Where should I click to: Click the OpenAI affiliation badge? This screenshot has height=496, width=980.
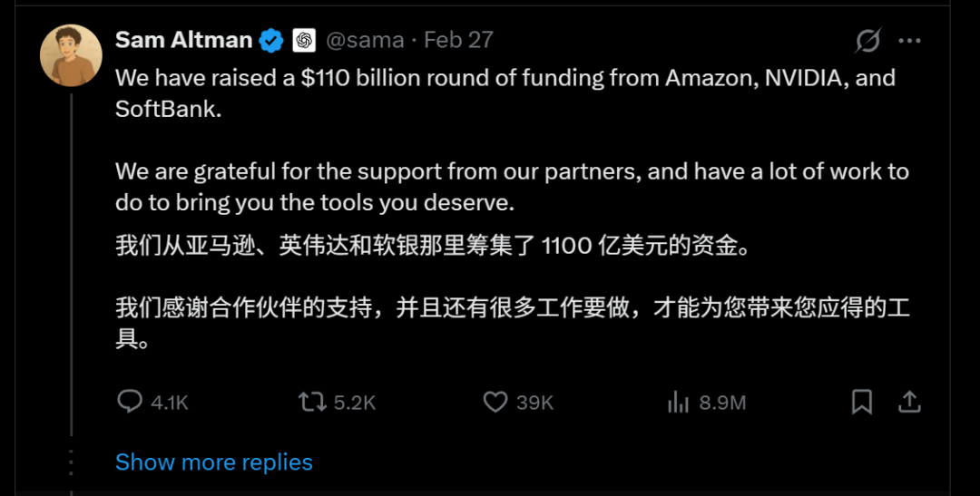tap(303, 41)
